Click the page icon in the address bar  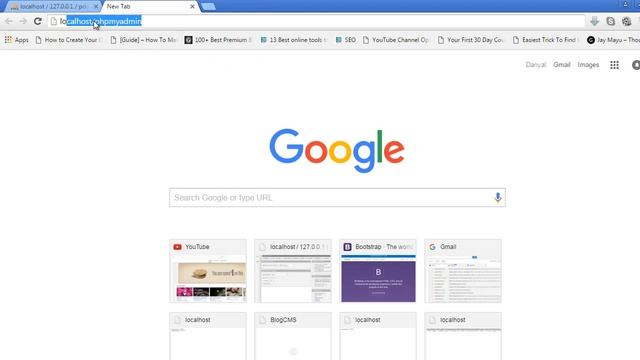click(x=54, y=21)
